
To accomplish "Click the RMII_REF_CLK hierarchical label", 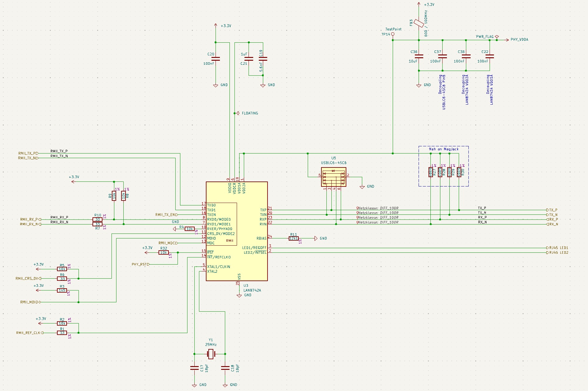I will (x=29, y=333).
